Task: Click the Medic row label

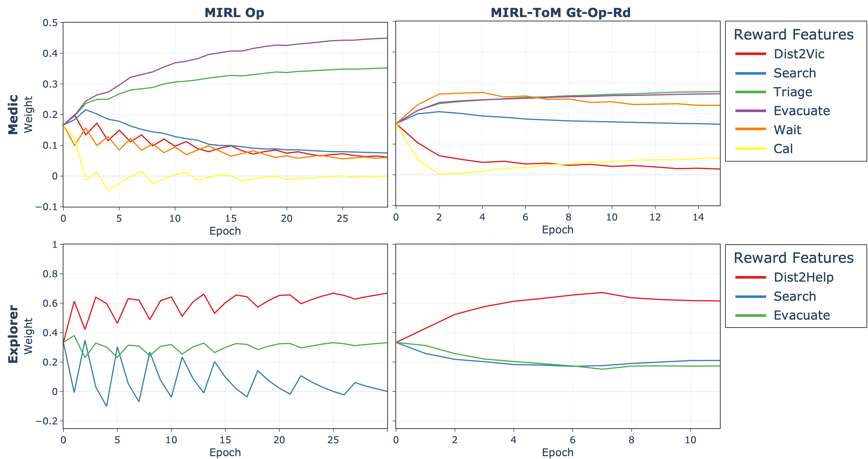Action: 13,114
